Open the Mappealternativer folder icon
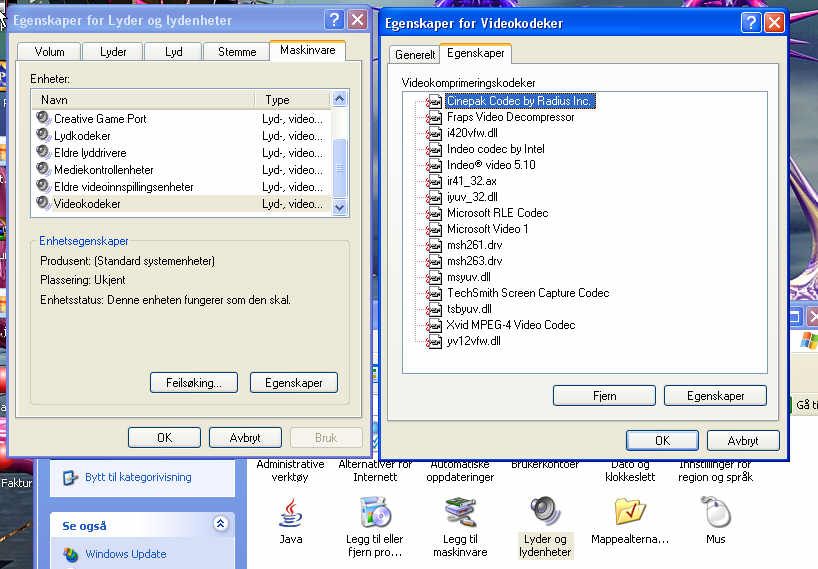Screen dimensions: 818x569 tap(630, 511)
